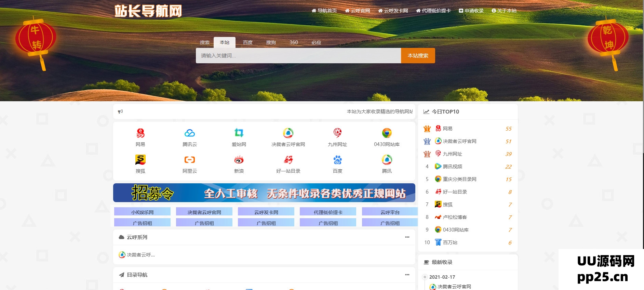Click the cloud icon beside 云呼系列
The image size is (644, 290).
121,237
